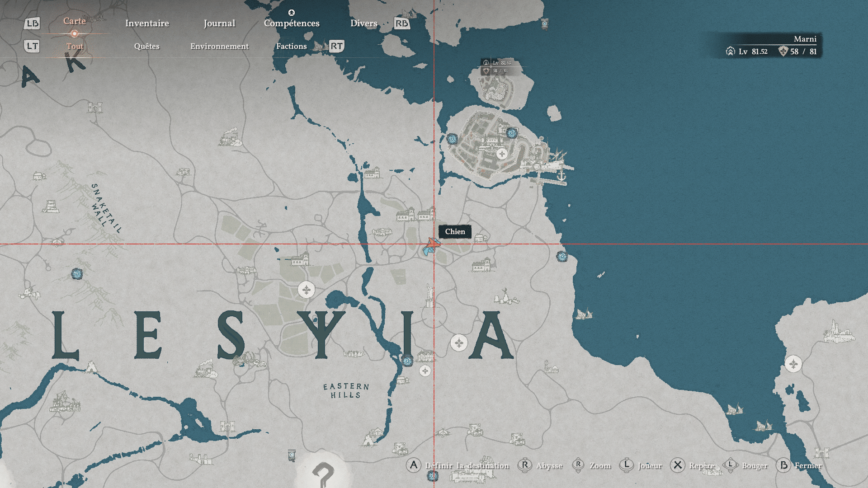
Task: Open the Compétences tab
Action: point(292,23)
